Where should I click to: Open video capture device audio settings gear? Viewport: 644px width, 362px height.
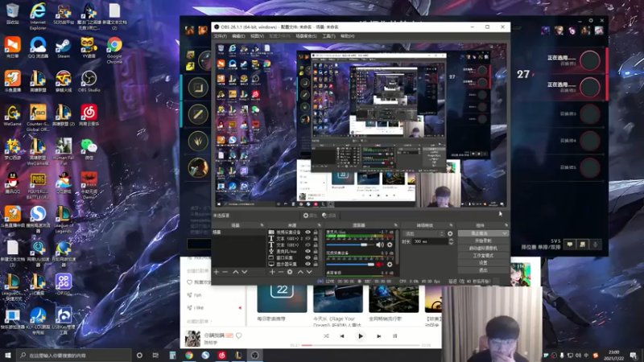[x=390, y=265]
